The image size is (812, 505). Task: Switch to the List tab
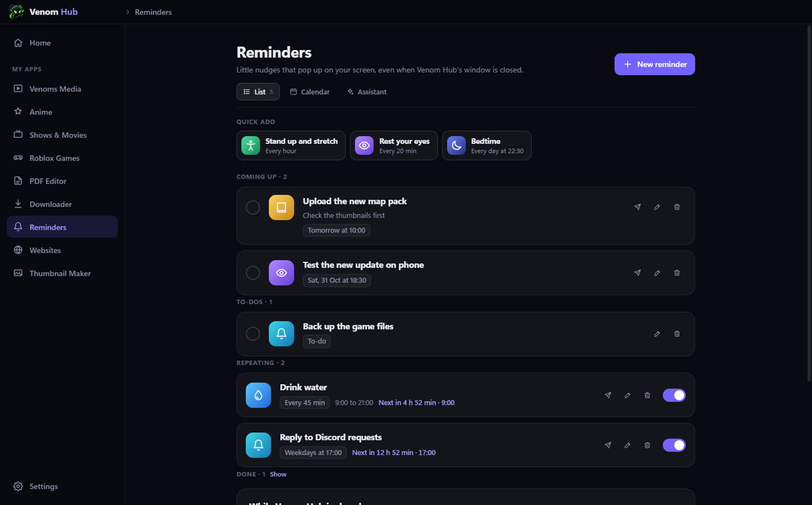tap(258, 92)
